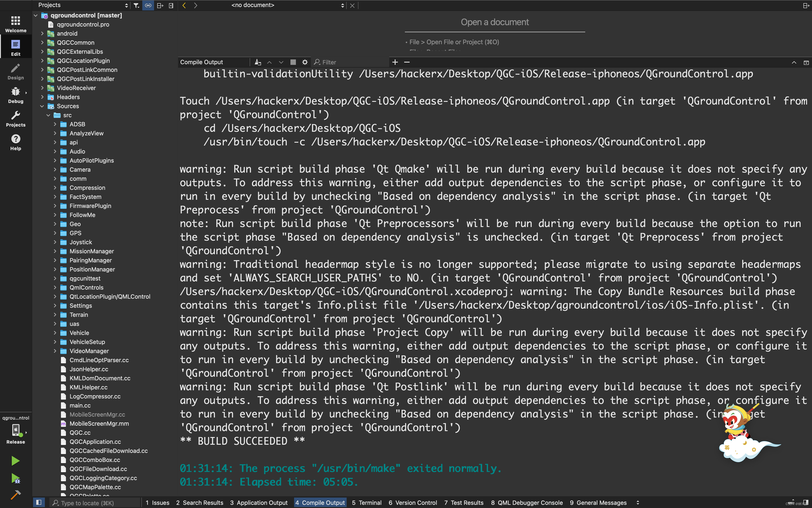The height and width of the screenshot is (508, 812).
Task: Zoom out Compile Output text
Action: (x=407, y=62)
